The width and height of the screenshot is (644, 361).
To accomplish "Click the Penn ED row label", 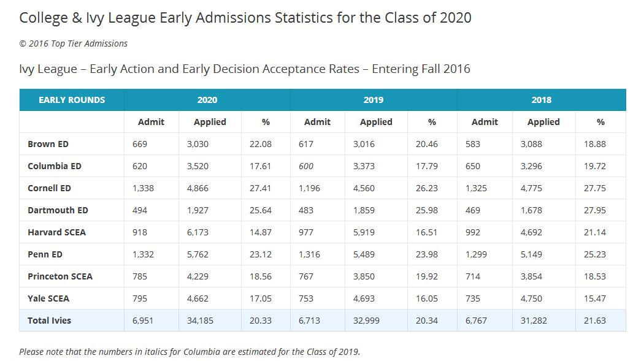I will [x=45, y=254].
